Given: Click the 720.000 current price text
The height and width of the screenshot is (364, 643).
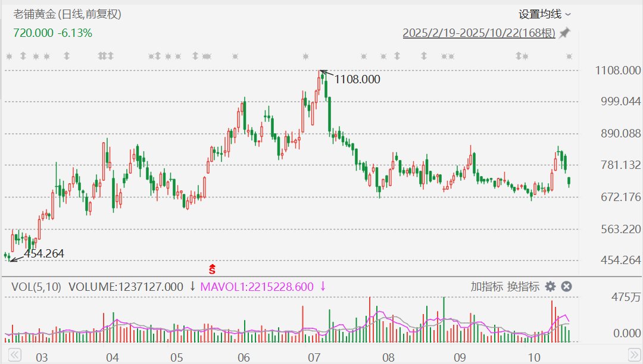Looking at the screenshot, I should pos(33,33).
